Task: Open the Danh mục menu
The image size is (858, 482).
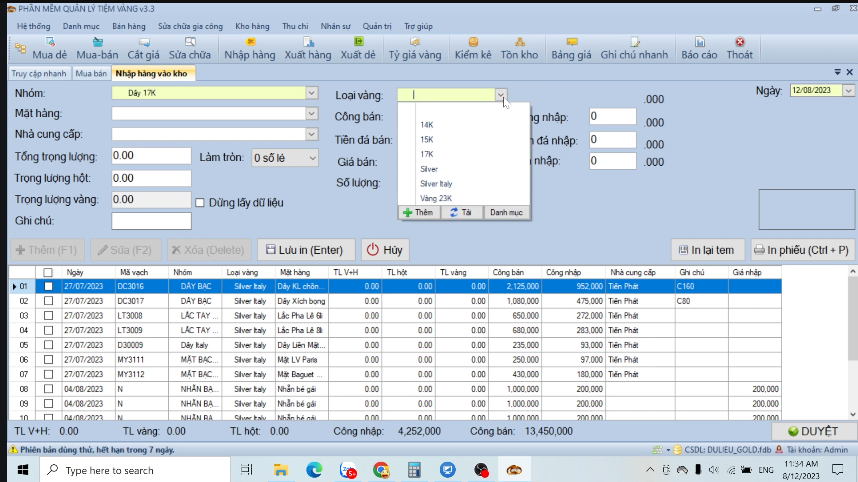Action: [81, 26]
